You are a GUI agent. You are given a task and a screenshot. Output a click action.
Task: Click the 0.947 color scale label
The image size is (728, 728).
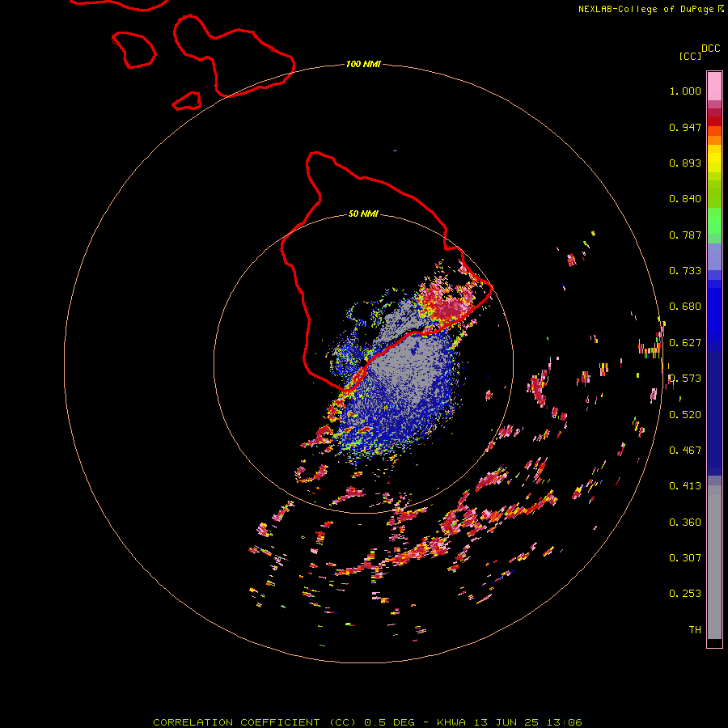point(685,127)
